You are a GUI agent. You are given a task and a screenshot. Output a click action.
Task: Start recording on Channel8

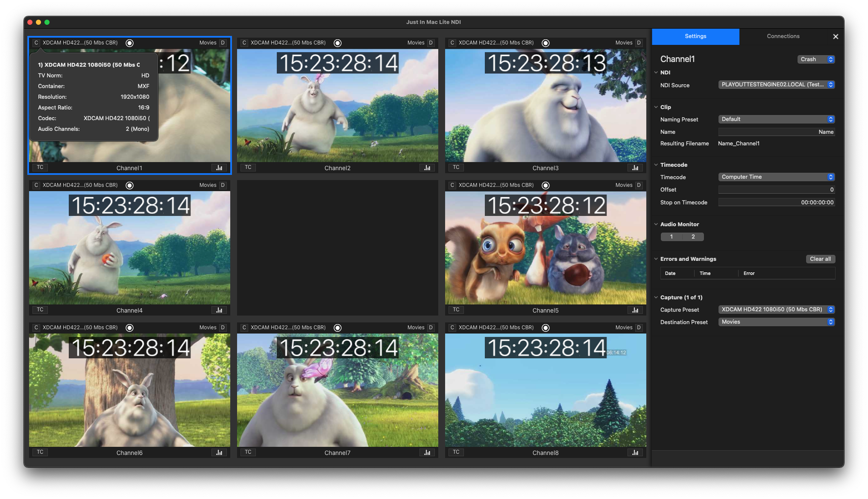click(545, 328)
